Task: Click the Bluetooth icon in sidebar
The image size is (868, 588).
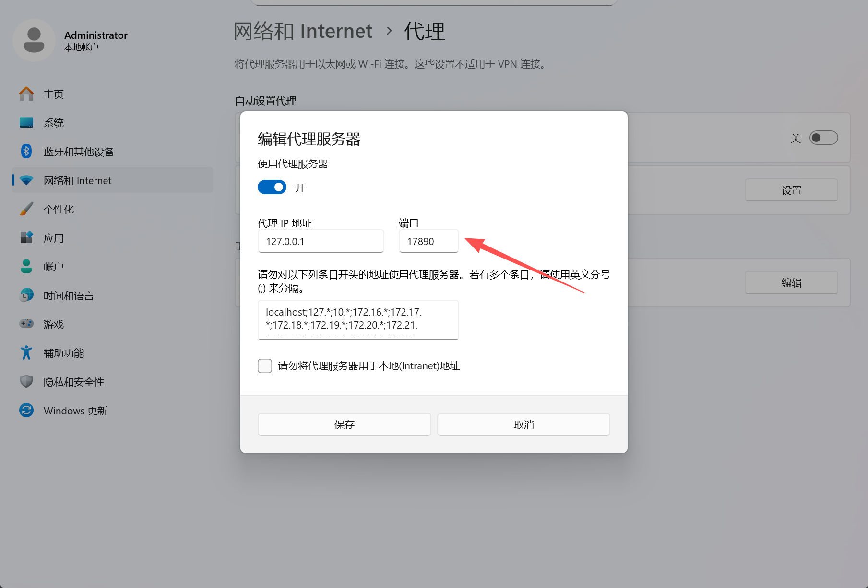Action: tap(26, 152)
